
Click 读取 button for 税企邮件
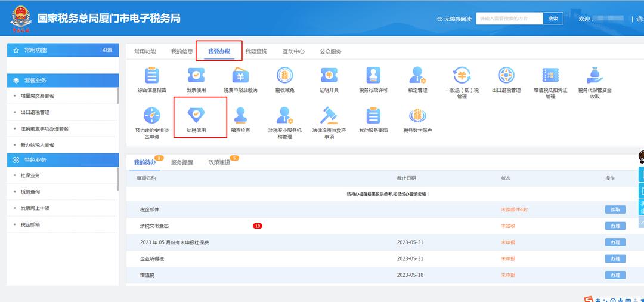[615, 209]
